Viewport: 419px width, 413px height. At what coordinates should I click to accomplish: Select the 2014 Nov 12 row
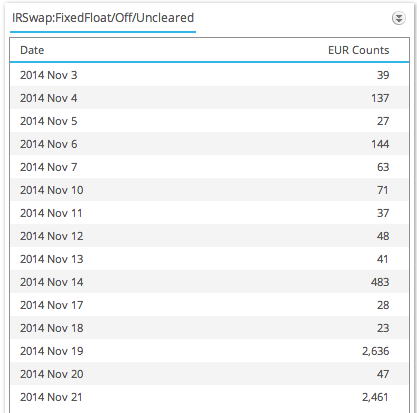click(x=209, y=236)
